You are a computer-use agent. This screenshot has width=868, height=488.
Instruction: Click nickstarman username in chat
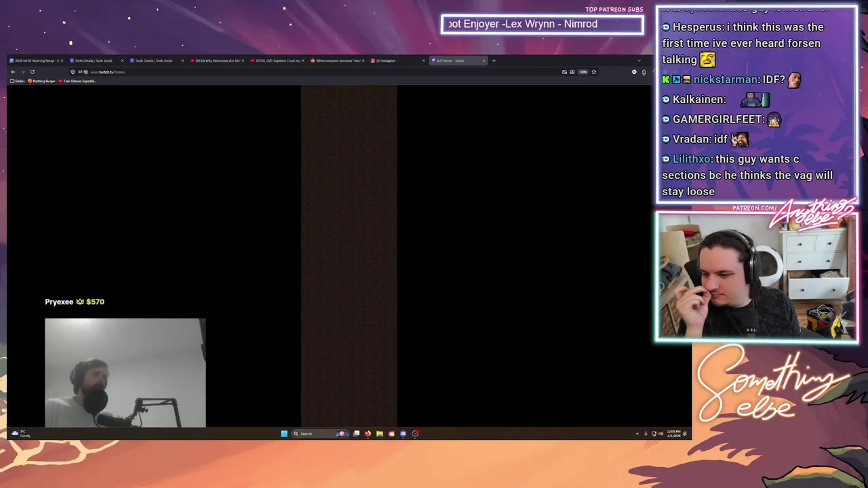click(726, 79)
